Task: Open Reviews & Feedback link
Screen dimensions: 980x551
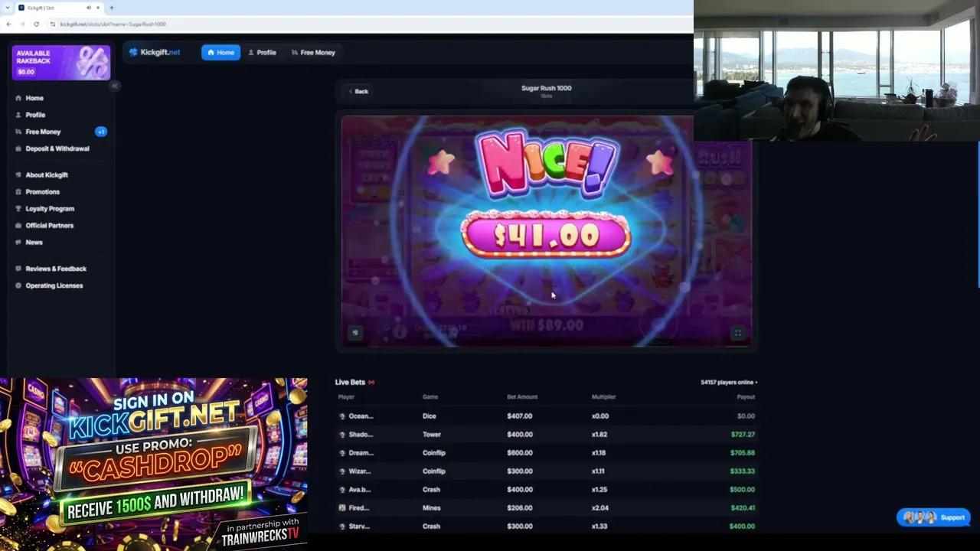Action: pyautogui.click(x=56, y=269)
